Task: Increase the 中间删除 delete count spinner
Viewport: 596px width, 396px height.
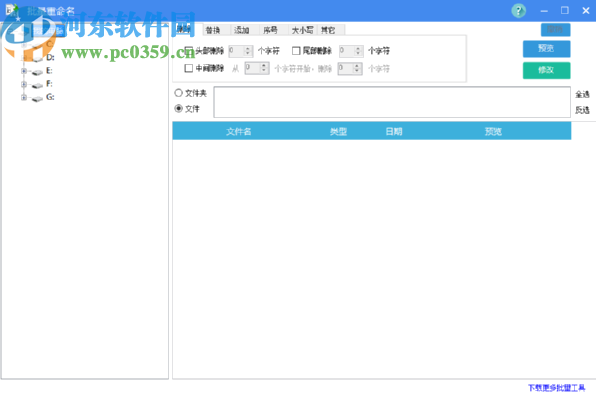Action: coord(357,66)
